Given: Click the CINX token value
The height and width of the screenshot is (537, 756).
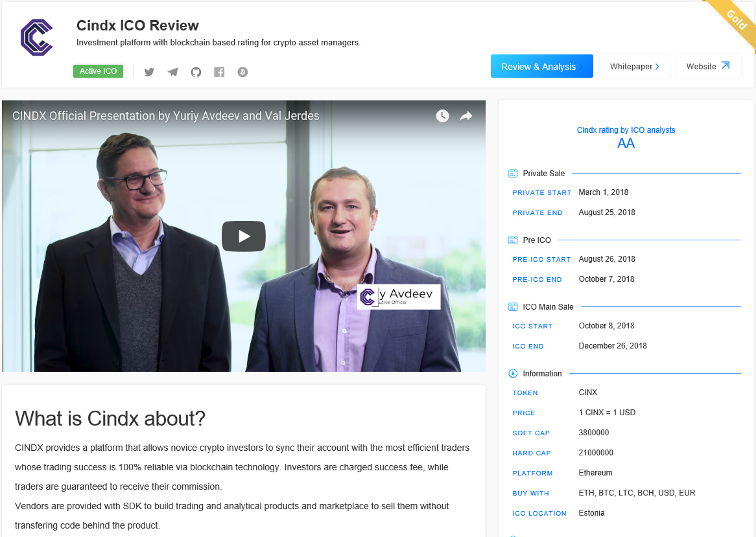Looking at the screenshot, I should tap(587, 393).
